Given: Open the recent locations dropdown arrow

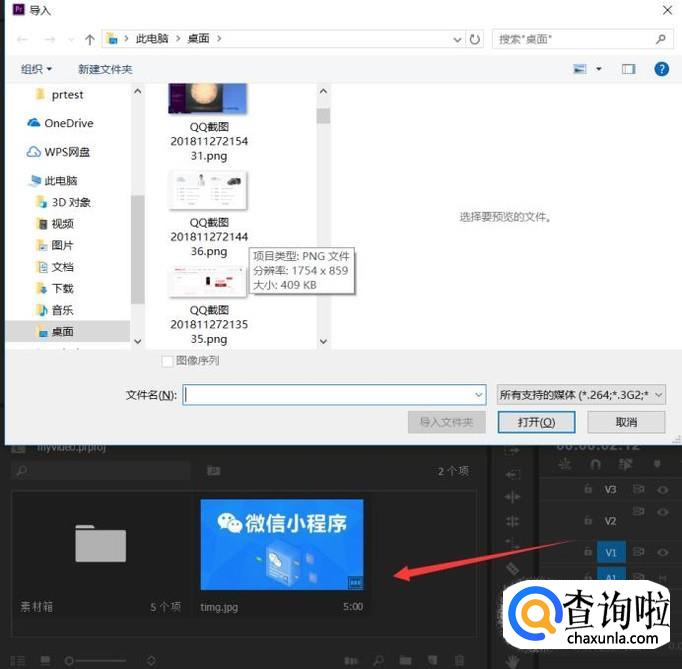Looking at the screenshot, I should click(71, 40).
